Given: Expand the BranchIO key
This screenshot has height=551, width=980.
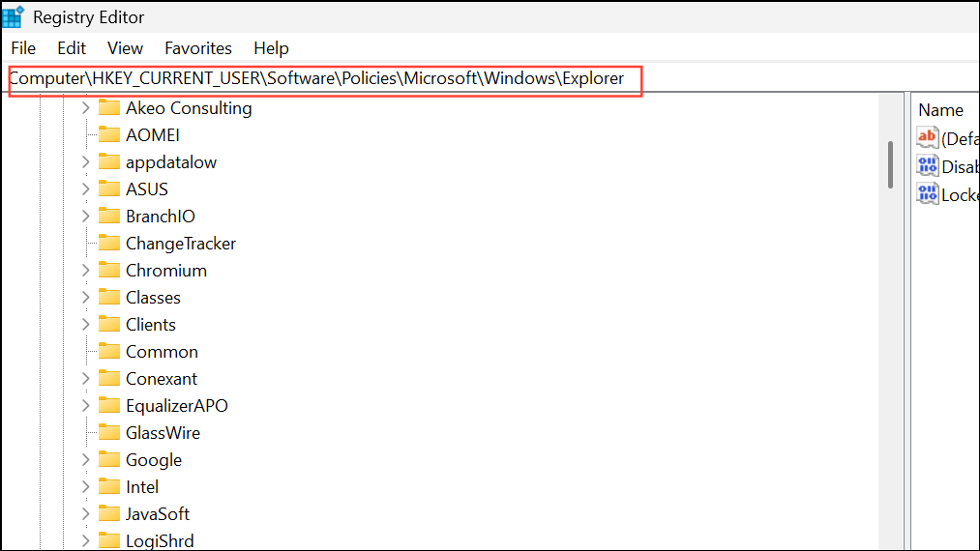Looking at the screenshot, I should pyautogui.click(x=86, y=217).
